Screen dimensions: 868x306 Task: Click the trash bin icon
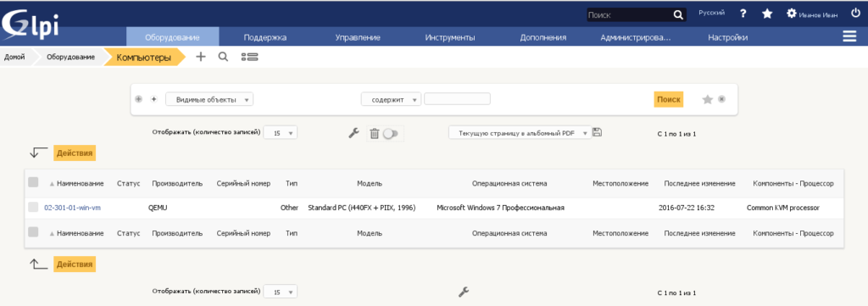pyautogui.click(x=374, y=133)
